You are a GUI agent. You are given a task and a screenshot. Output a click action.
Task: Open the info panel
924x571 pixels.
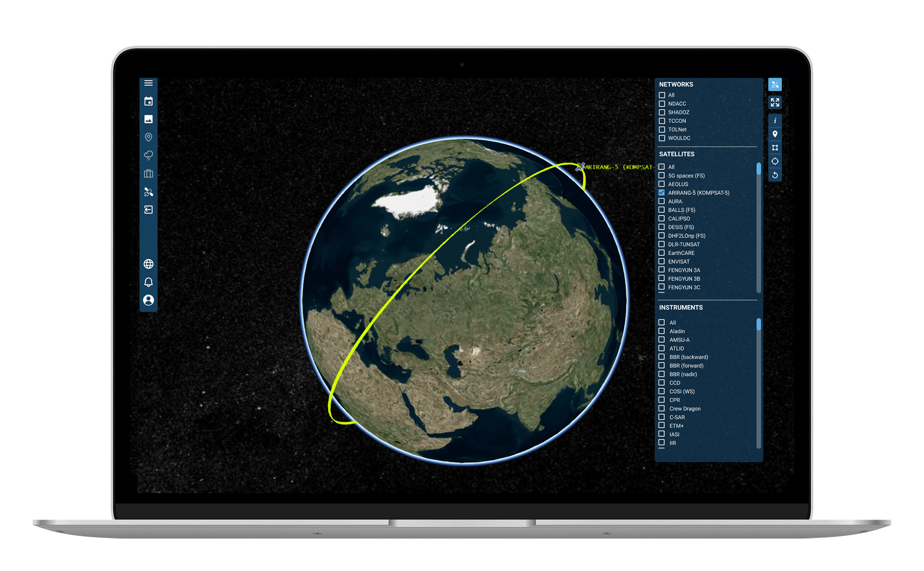click(775, 120)
